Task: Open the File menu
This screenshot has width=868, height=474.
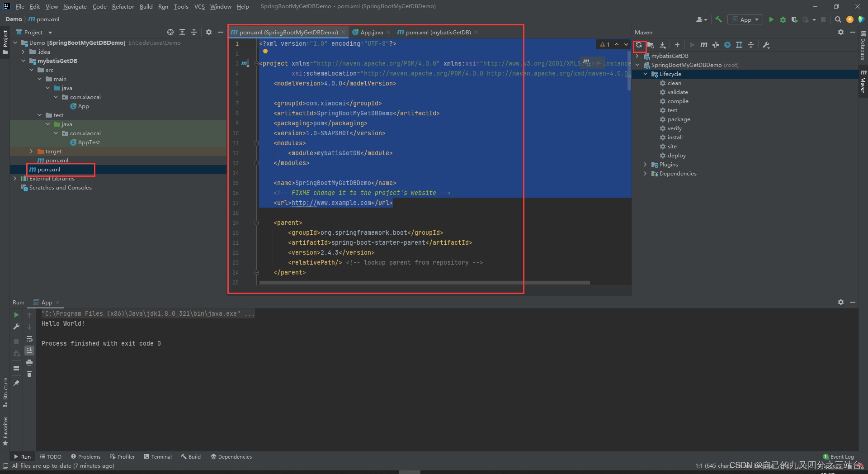Action: [20, 6]
